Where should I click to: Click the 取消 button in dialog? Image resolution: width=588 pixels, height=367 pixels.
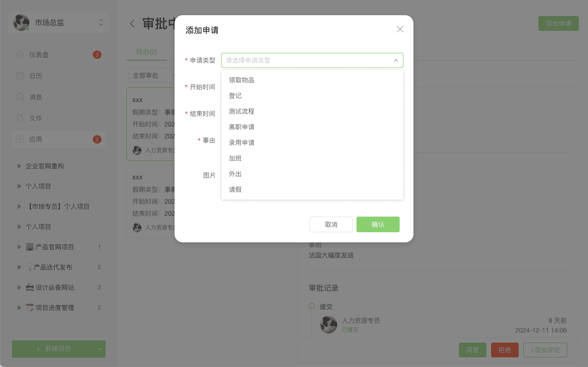[331, 224]
